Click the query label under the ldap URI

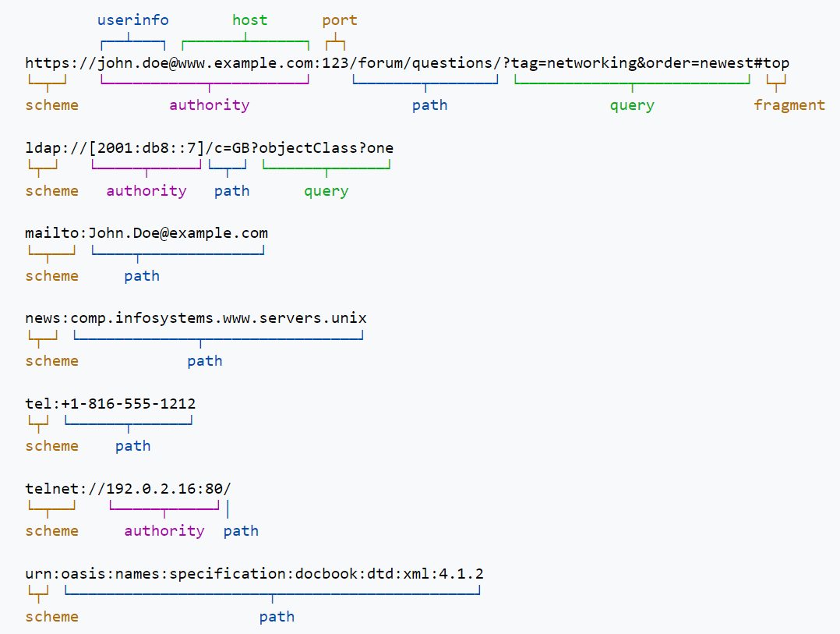click(x=326, y=191)
